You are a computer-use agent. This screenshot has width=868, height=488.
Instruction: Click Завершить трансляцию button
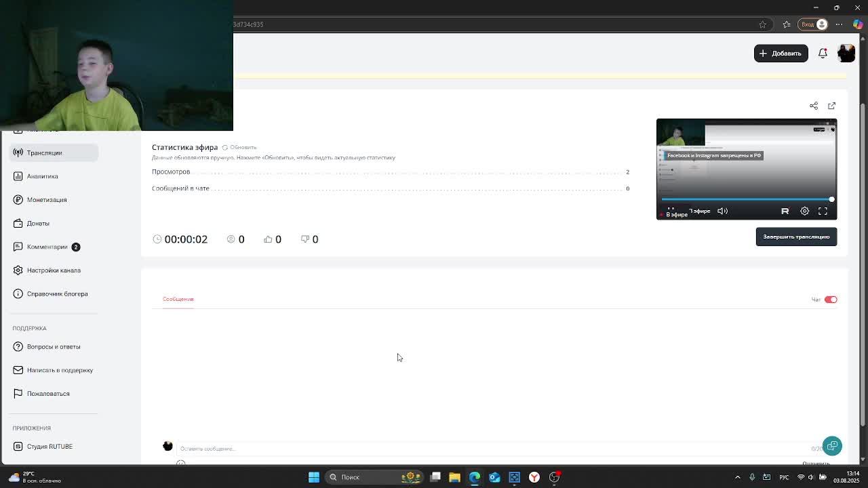point(796,237)
